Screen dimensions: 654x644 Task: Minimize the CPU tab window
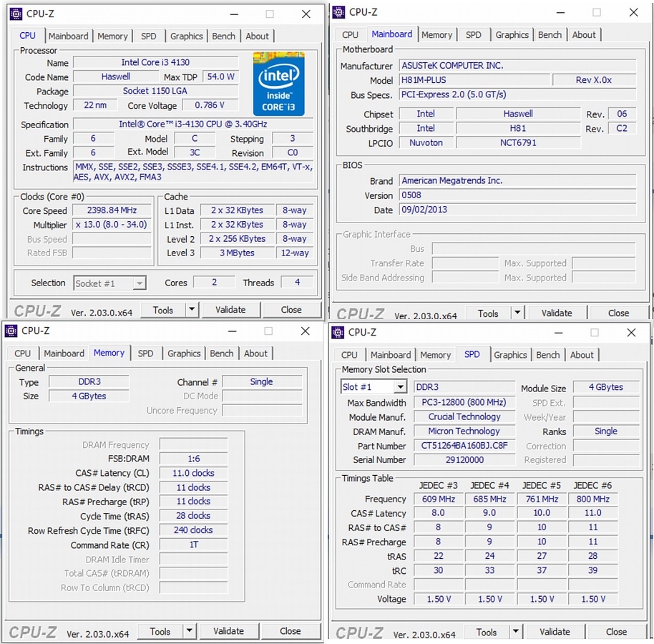pyautogui.click(x=235, y=14)
